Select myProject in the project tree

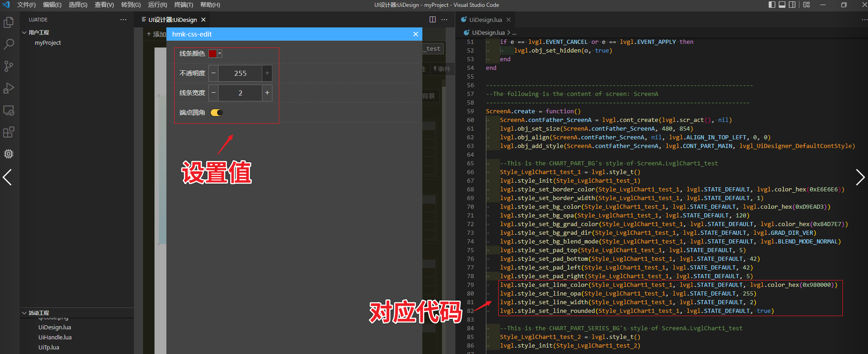48,43
